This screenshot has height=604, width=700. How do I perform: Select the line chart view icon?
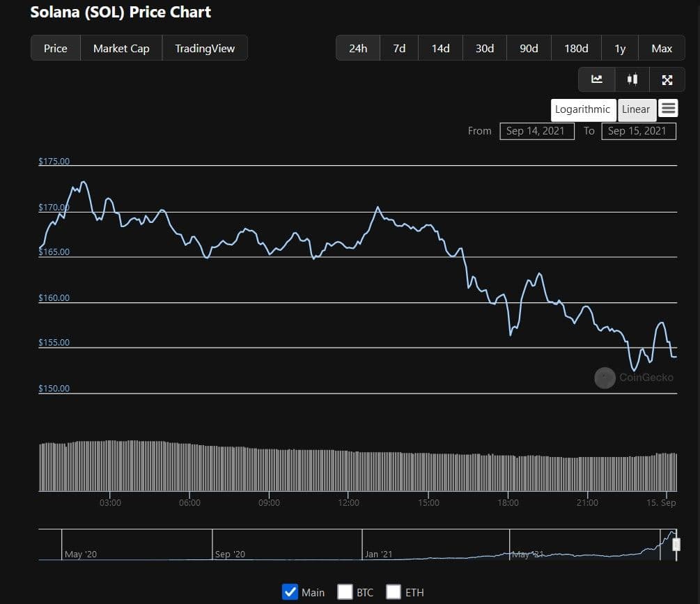coord(597,79)
